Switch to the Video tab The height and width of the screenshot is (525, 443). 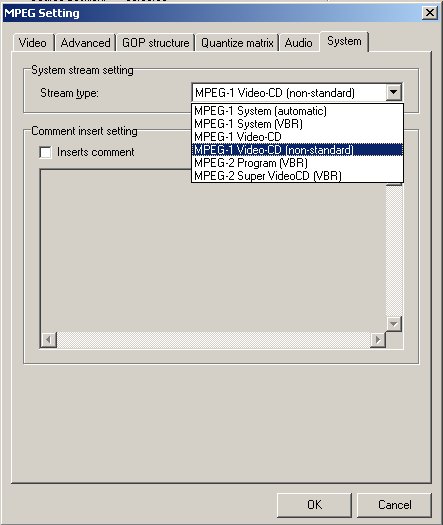33,43
